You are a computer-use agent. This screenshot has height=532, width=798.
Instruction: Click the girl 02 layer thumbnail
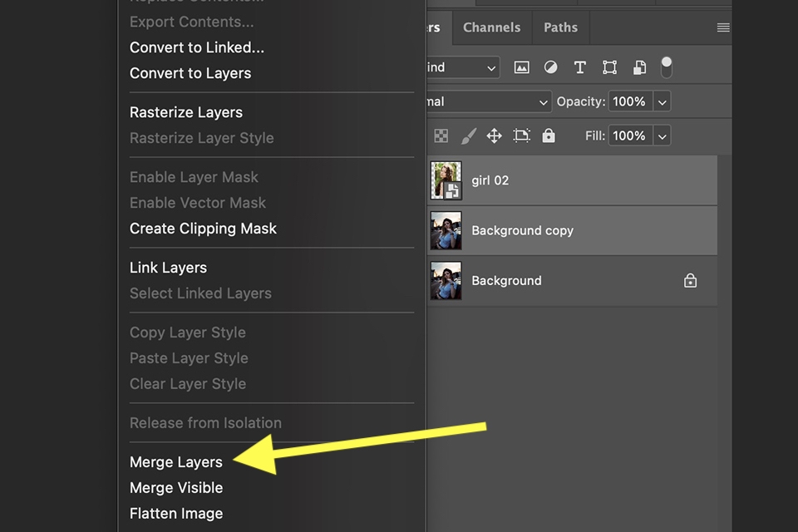(446, 180)
